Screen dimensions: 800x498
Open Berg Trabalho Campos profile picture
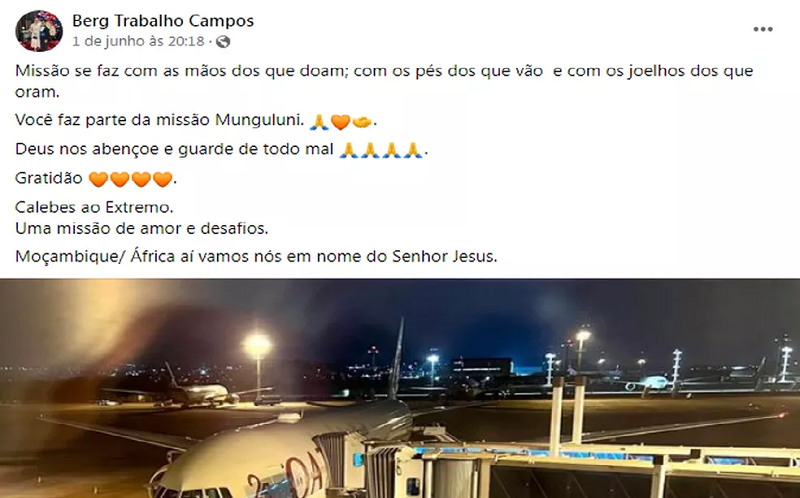click(39, 31)
